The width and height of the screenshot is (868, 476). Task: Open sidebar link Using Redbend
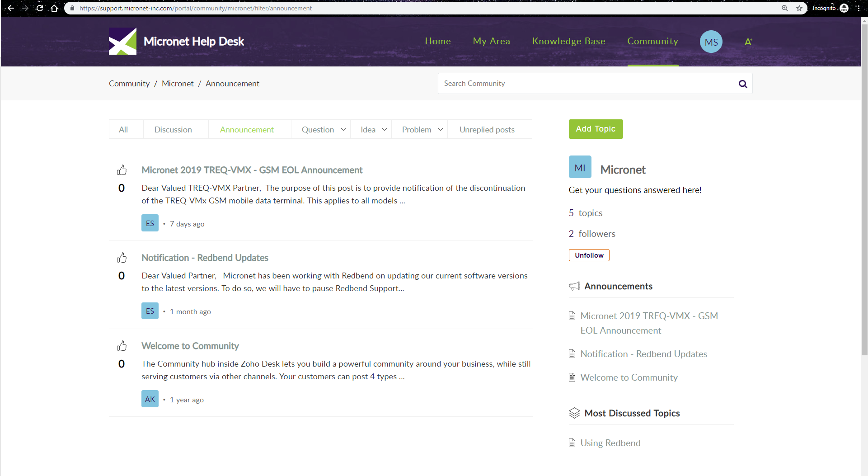(610, 443)
